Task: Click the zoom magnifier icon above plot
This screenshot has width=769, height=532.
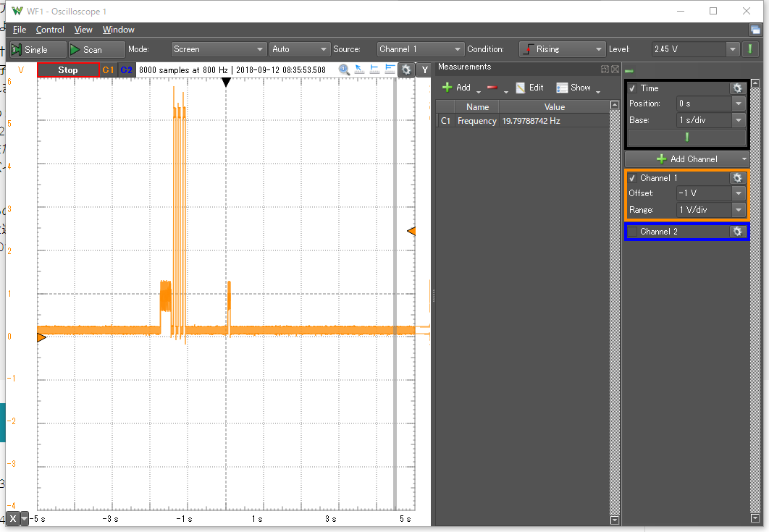Action: [x=344, y=69]
